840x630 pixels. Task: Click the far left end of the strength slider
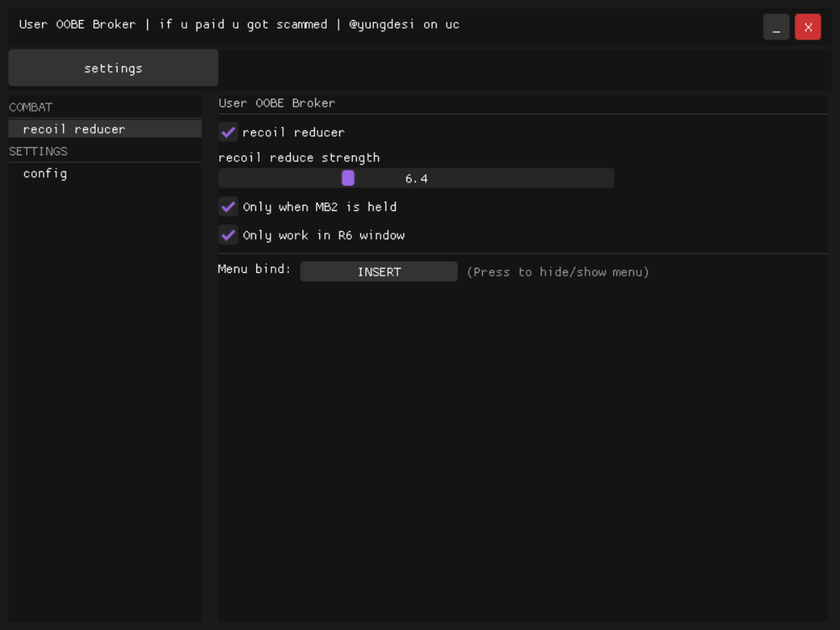(223, 178)
